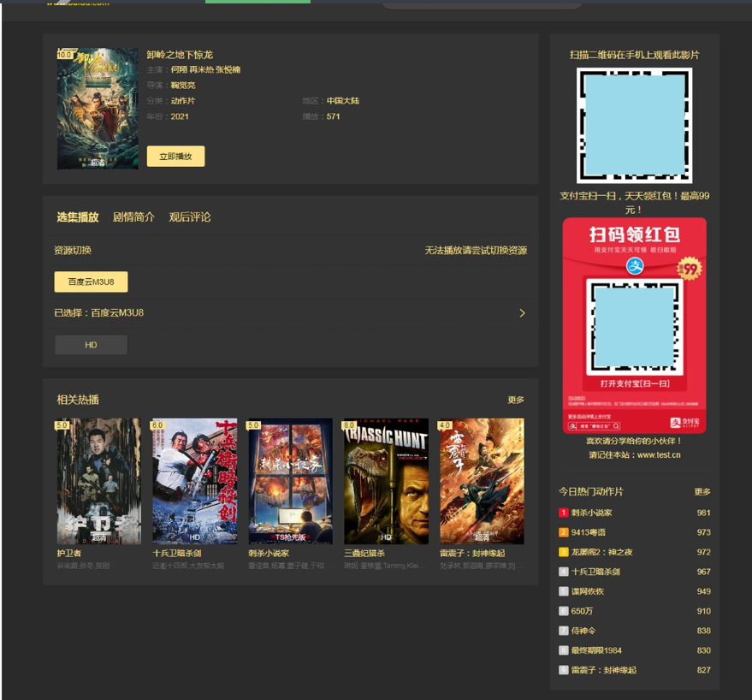The height and width of the screenshot is (700, 752).
Task: Choose the 百度云M3U8 source button
Action: (91, 282)
